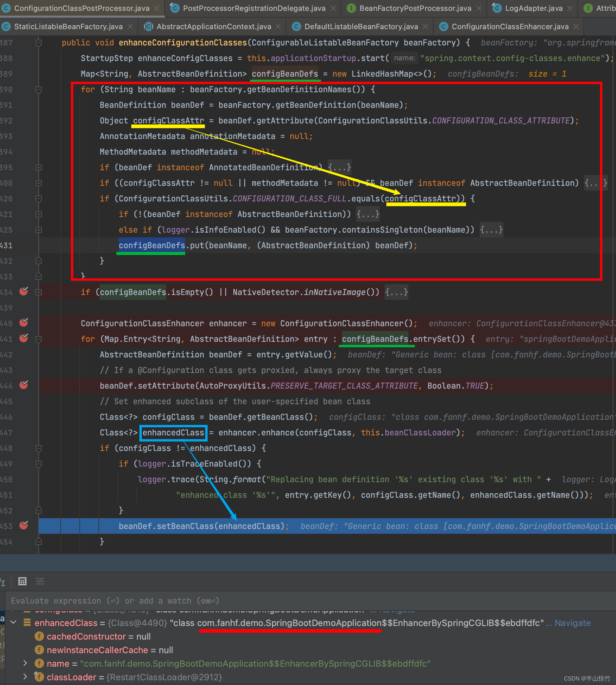Open LogAdapter.java tab

[534, 8]
